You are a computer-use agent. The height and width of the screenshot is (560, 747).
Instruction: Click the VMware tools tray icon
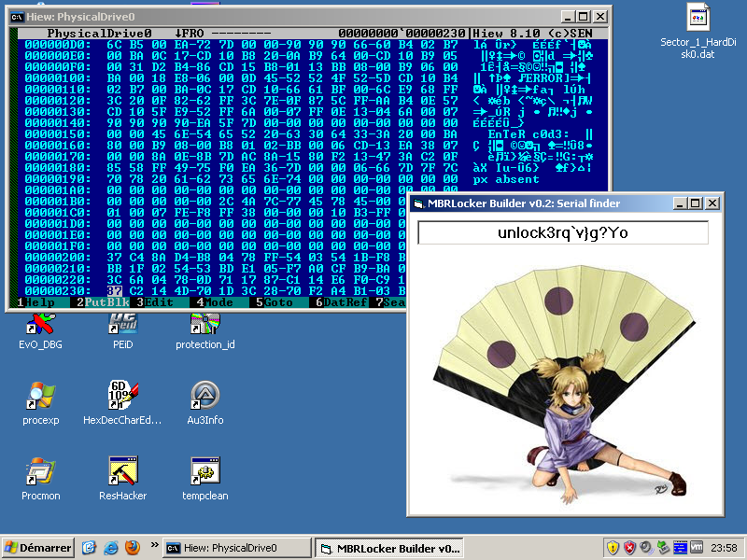click(x=697, y=548)
